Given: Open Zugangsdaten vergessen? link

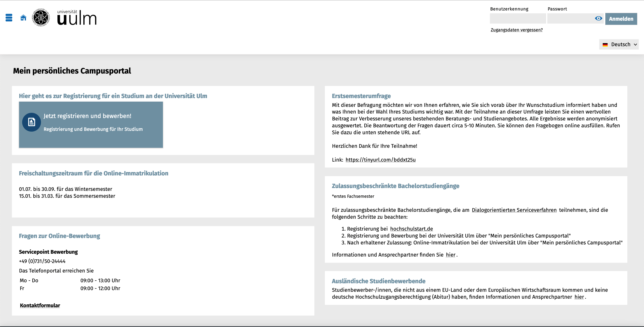Looking at the screenshot, I should tap(517, 30).
